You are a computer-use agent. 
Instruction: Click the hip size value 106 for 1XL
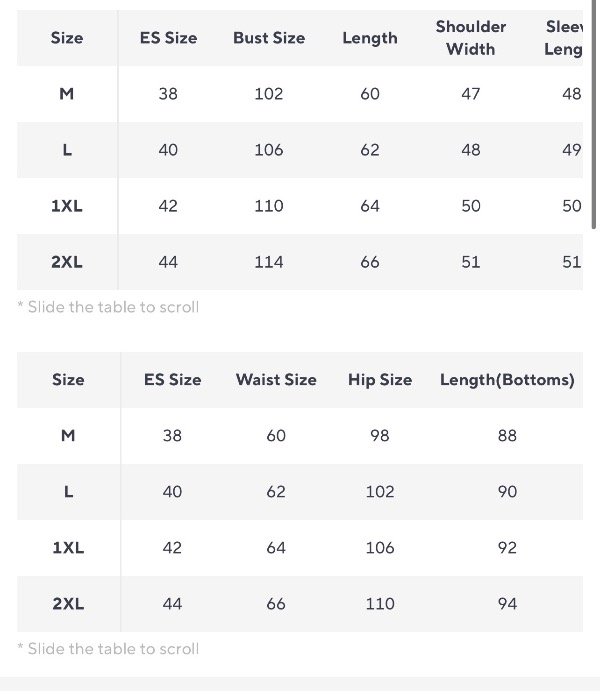(x=380, y=548)
